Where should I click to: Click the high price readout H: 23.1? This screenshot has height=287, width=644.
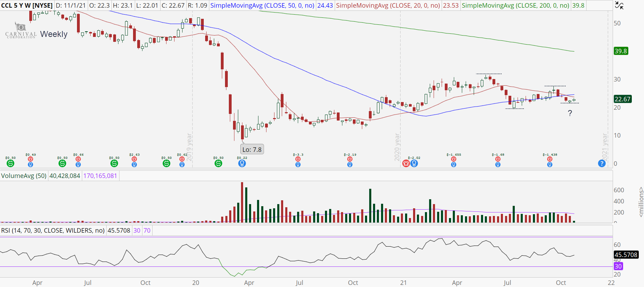pos(123,6)
